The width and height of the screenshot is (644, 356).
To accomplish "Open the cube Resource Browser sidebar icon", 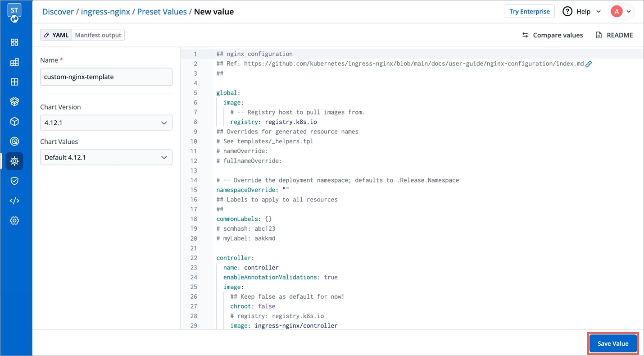I will pos(14,122).
